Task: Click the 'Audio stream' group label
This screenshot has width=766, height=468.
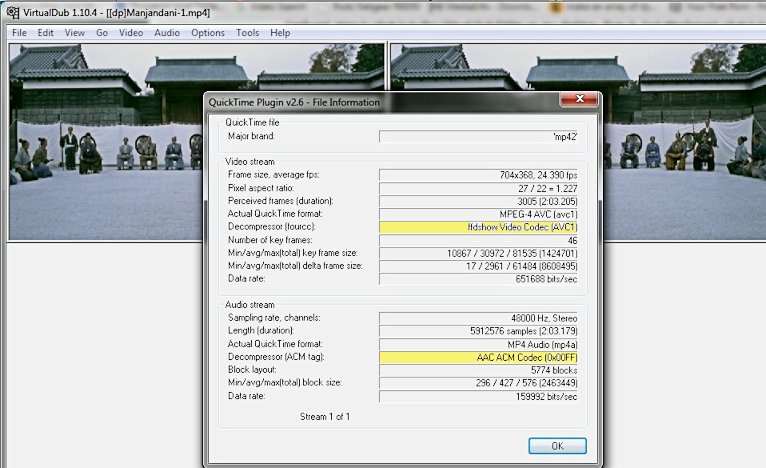Action: click(x=250, y=304)
